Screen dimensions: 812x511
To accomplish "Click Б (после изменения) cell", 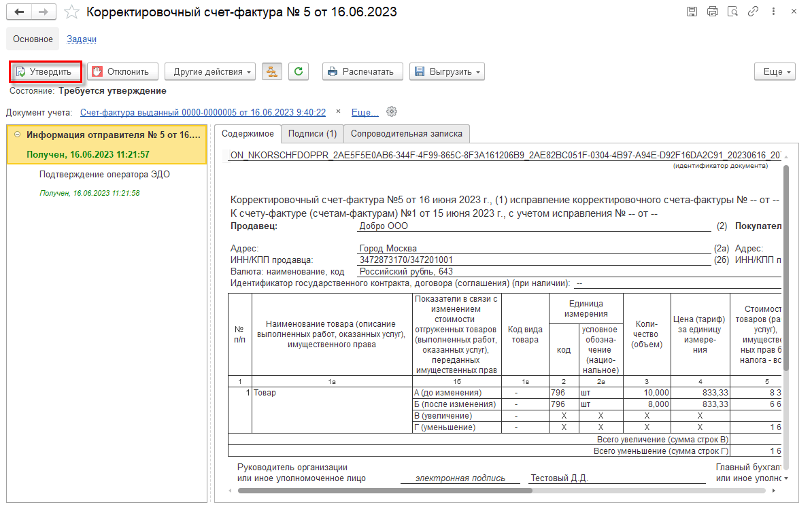I will [x=457, y=404].
